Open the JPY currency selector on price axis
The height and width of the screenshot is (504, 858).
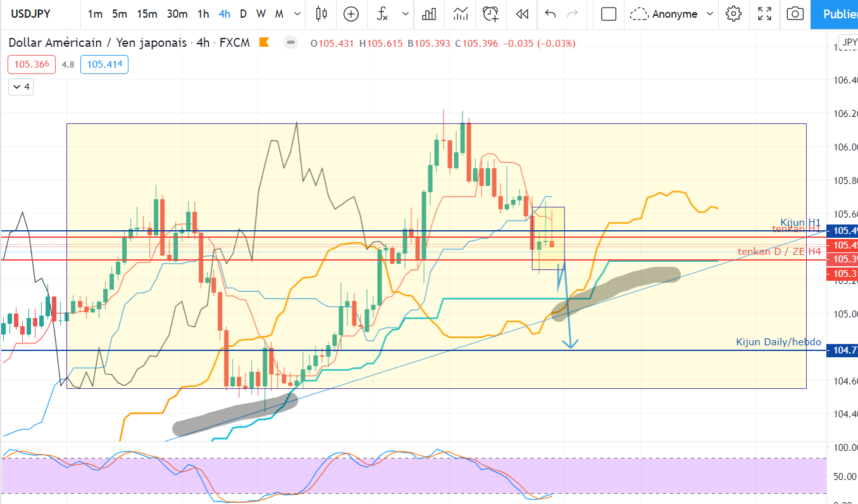pos(848,43)
